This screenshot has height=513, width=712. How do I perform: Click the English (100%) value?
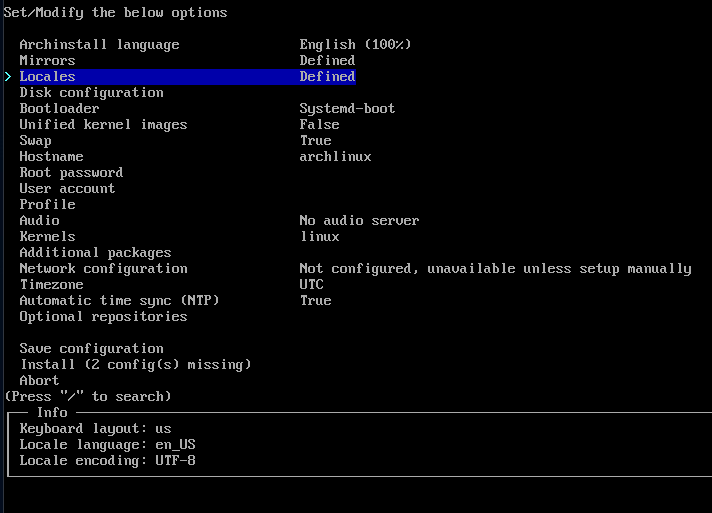pos(355,44)
